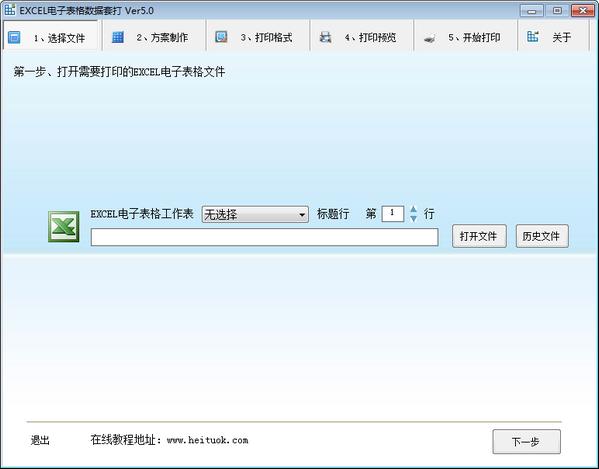Maximize the application window
Image resolution: width=599 pixels, height=469 pixels.
(x=557, y=11)
